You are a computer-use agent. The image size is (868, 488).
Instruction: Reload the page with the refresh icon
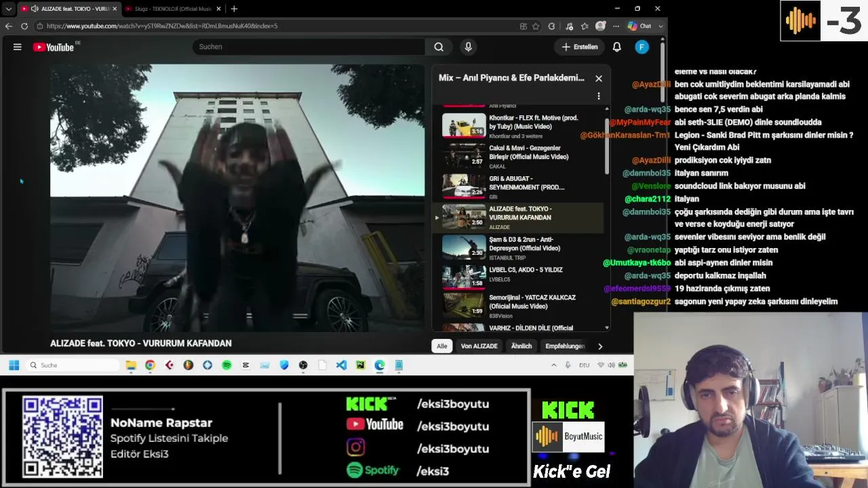pos(24,26)
